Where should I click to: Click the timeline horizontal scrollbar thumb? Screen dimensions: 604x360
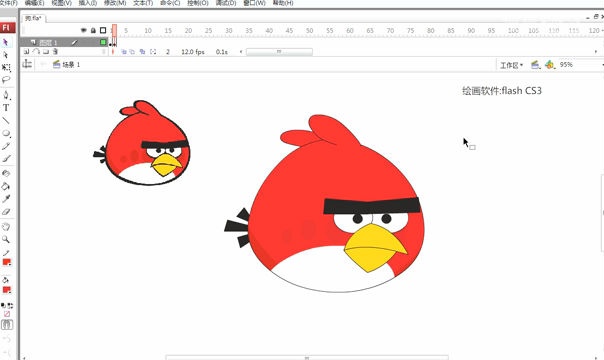click(279, 52)
